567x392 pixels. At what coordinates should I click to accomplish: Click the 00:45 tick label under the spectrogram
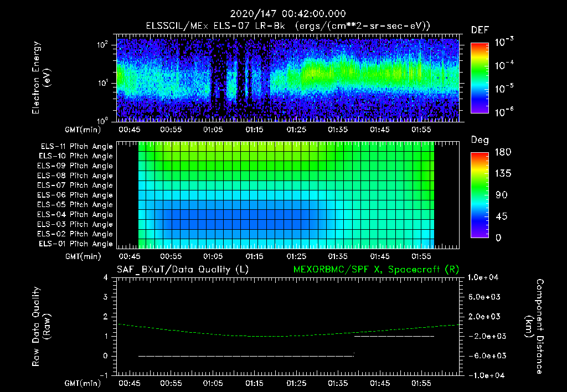coord(130,130)
